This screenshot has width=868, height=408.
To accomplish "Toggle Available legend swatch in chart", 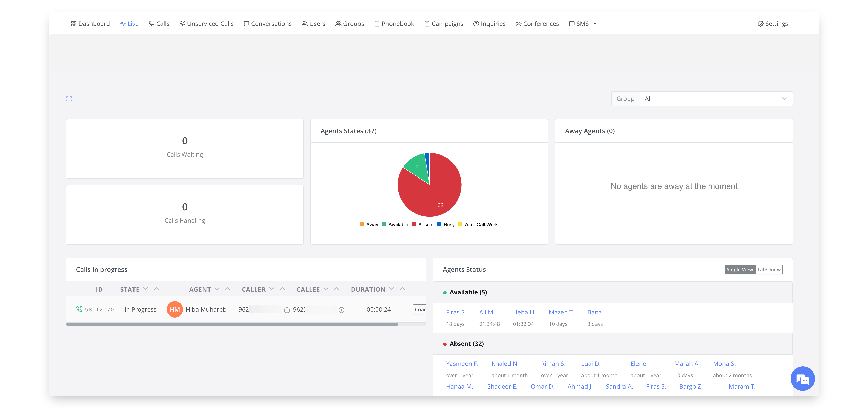I will [384, 224].
